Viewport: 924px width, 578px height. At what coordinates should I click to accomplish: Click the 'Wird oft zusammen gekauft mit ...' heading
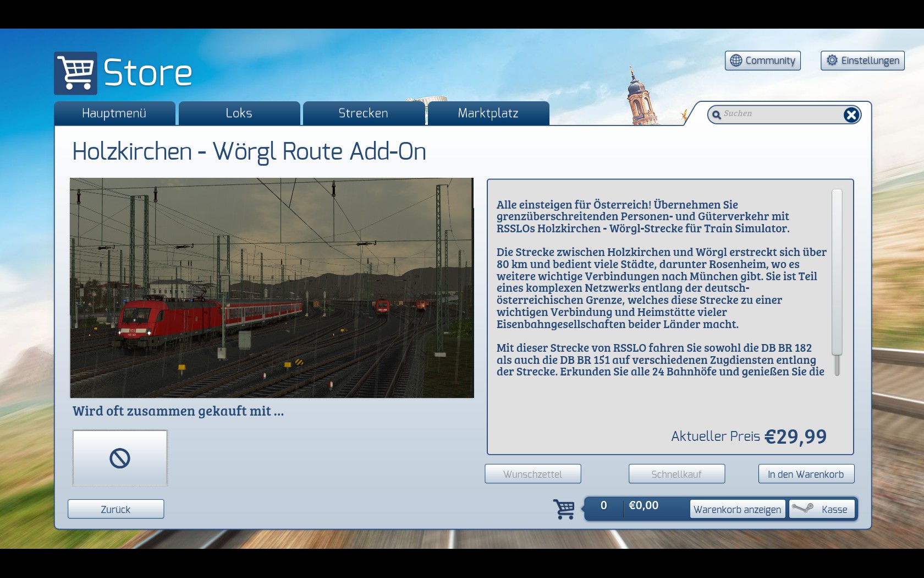tap(178, 411)
